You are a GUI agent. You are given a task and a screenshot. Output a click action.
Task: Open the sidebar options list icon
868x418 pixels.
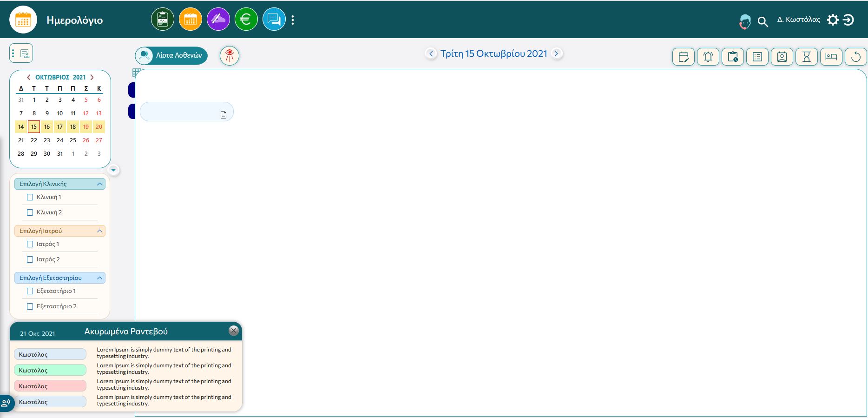pos(21,53)
